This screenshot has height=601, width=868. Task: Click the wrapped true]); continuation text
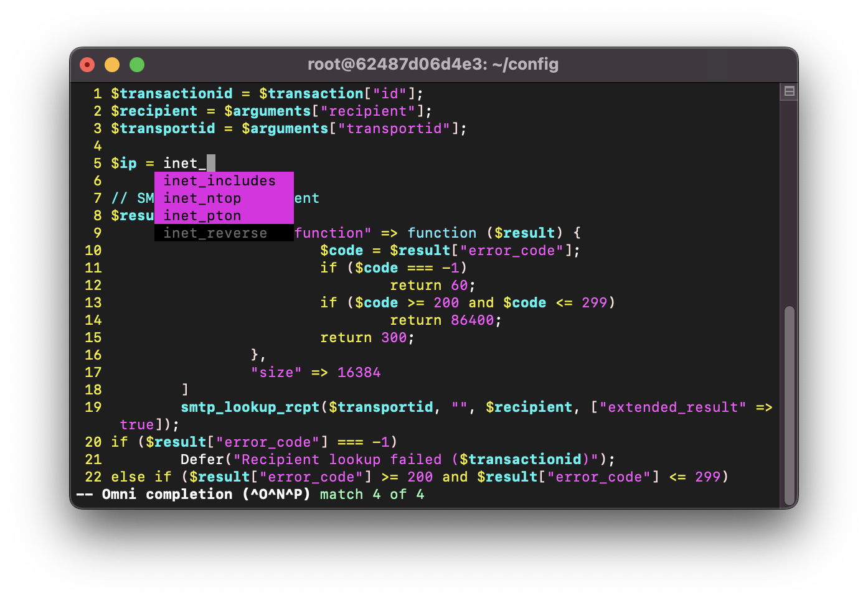coord(150,424)
